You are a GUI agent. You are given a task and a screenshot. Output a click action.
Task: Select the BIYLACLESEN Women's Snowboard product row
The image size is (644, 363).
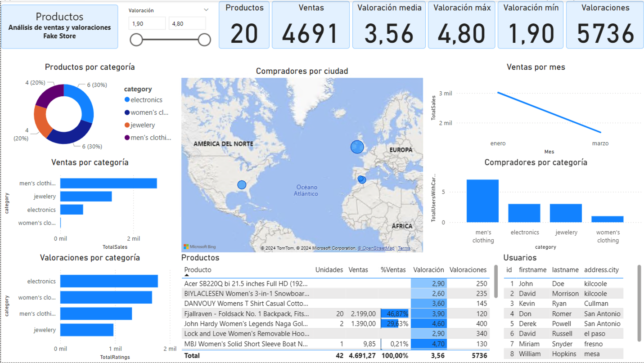click(336, 293)
